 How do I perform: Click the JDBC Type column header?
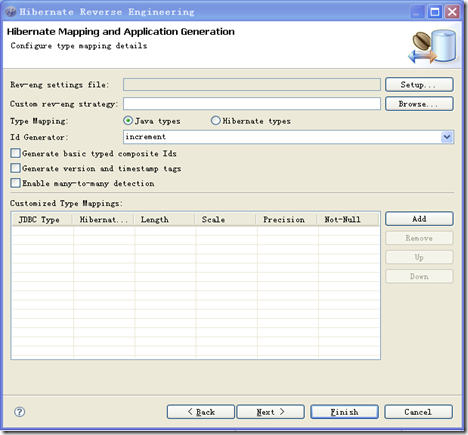[42, 220]
